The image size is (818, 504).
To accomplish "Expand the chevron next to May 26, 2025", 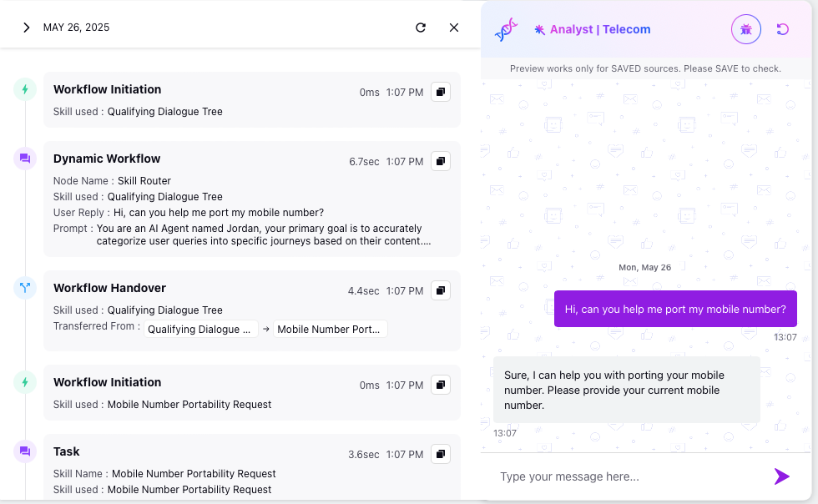I will point(26,28).
